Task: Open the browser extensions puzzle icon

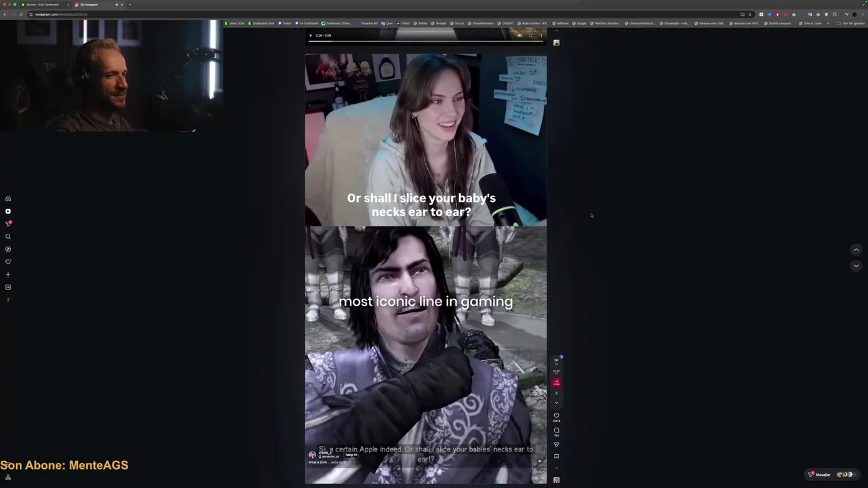Action: click(835, 14)
